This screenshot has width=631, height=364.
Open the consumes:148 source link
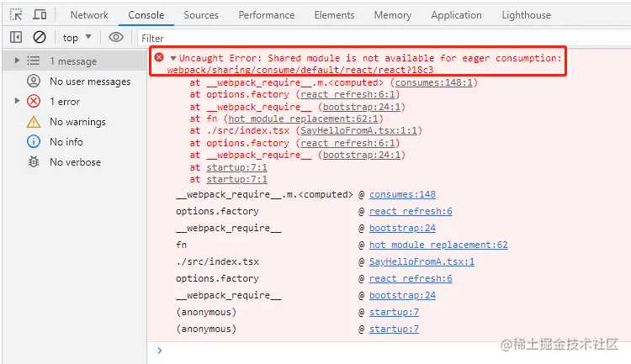coord(402,194)
